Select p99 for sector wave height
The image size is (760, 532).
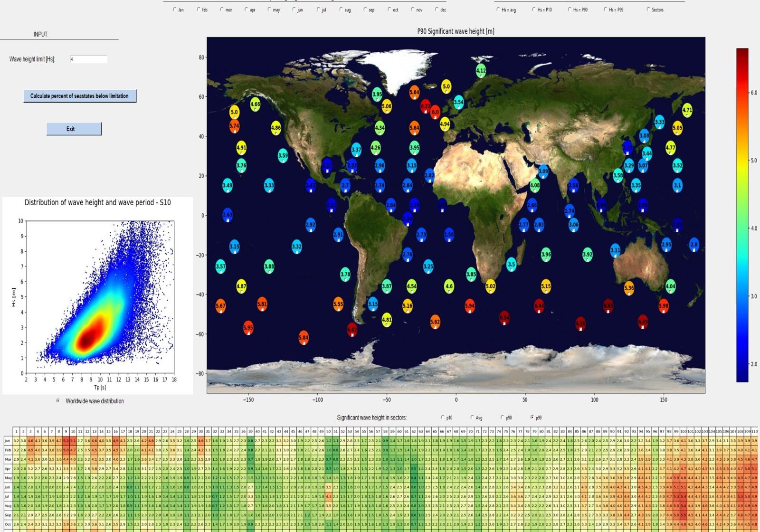click(532, 418)
